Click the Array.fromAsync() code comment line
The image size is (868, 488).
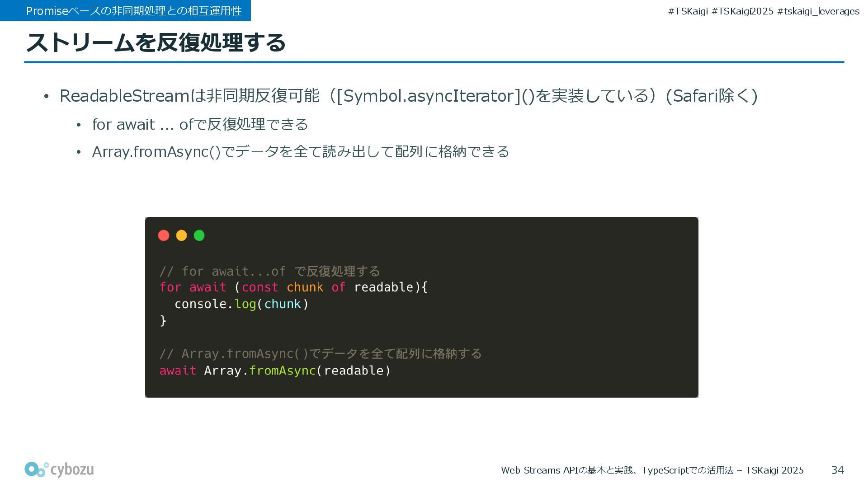[x=321, y=353]
